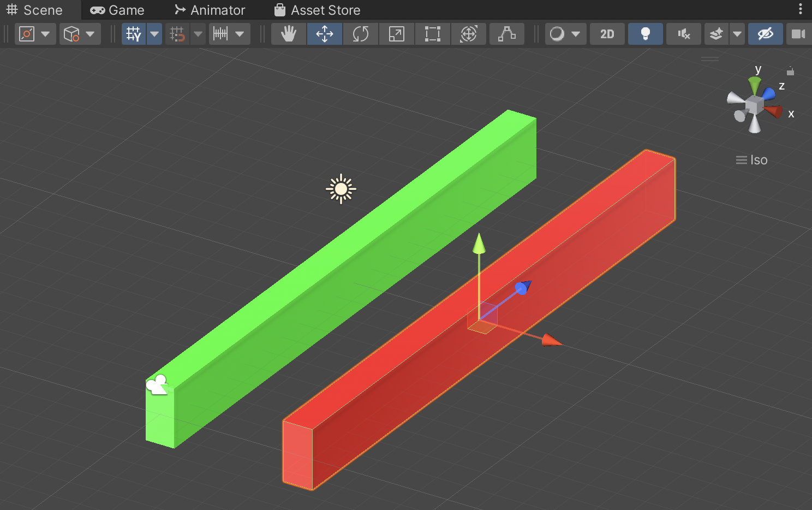Switch to the Scene tab

coord(34,10)
